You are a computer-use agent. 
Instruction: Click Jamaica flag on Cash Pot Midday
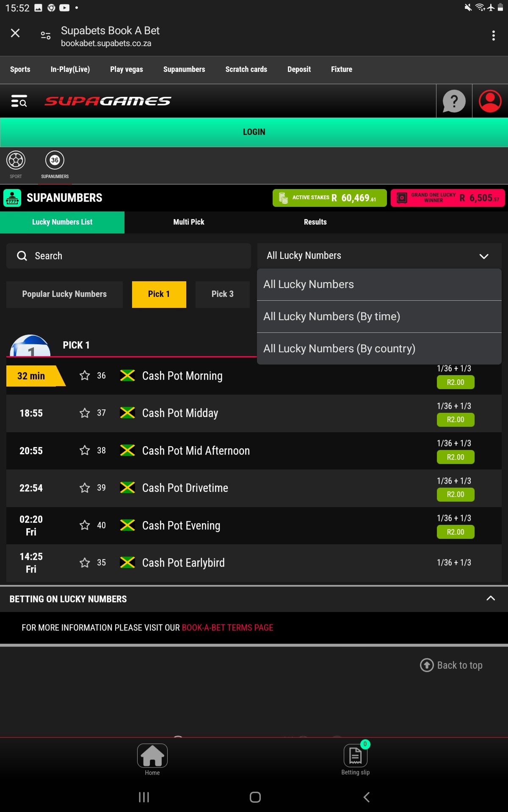tap(127, 413)
